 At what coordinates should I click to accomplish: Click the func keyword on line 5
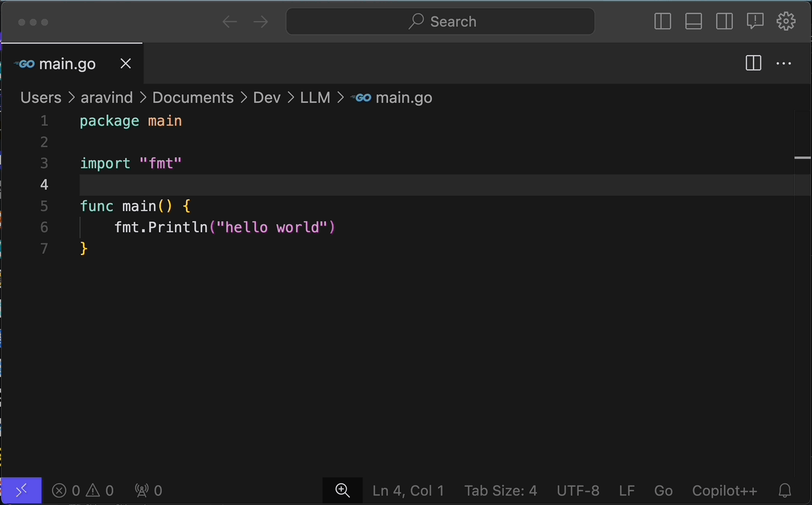[97, 206]
